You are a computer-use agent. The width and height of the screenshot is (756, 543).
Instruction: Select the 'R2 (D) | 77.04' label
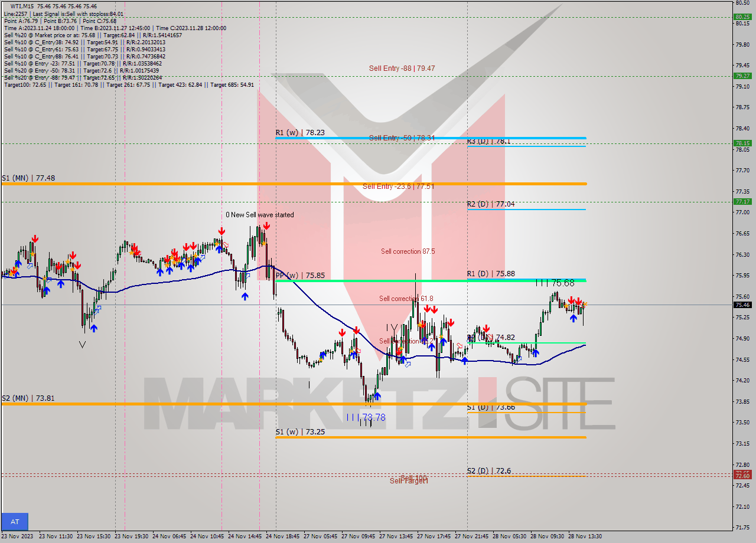click(490, 204)
